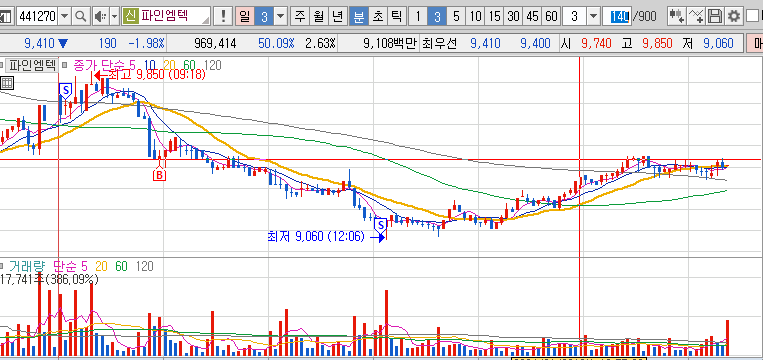Choose the 30 minute interval
763x360 pixels.
click(513, 17)
